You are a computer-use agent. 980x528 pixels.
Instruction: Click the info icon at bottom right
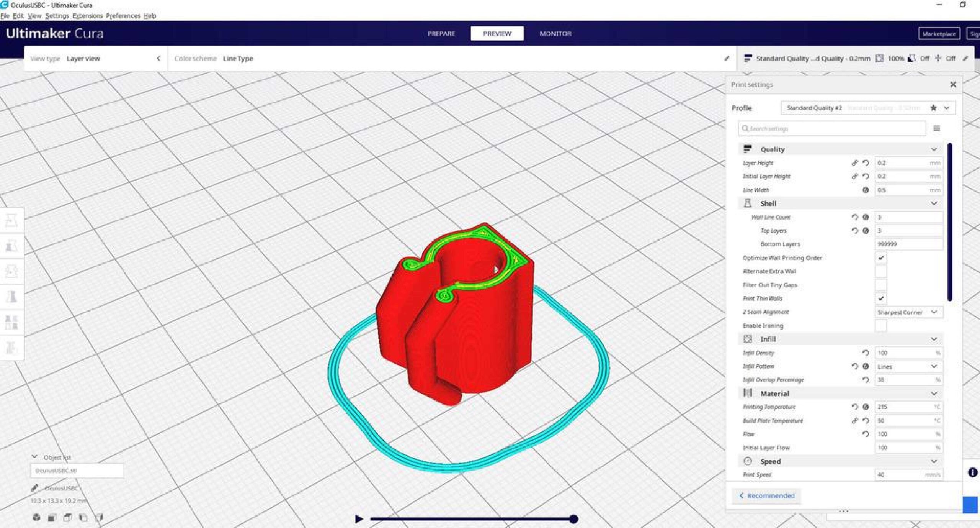(973, 472)
